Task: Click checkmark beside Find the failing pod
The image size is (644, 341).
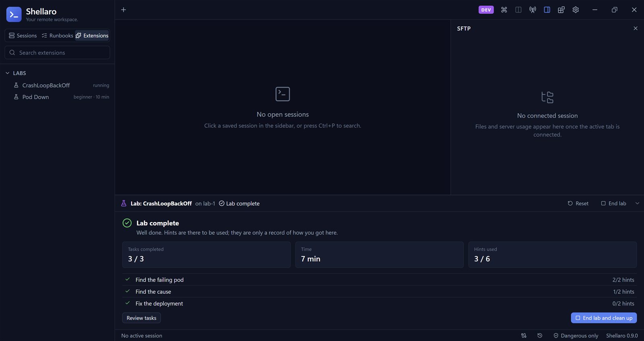Action: (x=128, y=279)
